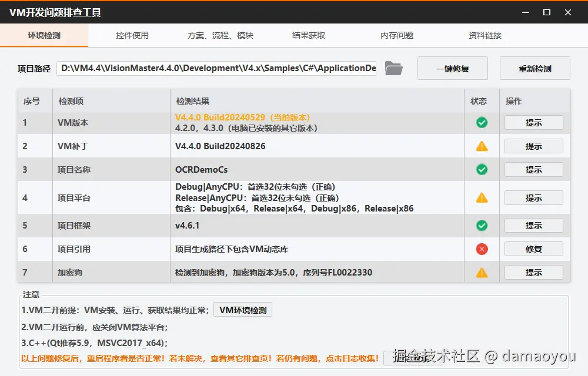588x376 pixels.
Task: Click the green check status for VM版本
Action: coord(482,122)
